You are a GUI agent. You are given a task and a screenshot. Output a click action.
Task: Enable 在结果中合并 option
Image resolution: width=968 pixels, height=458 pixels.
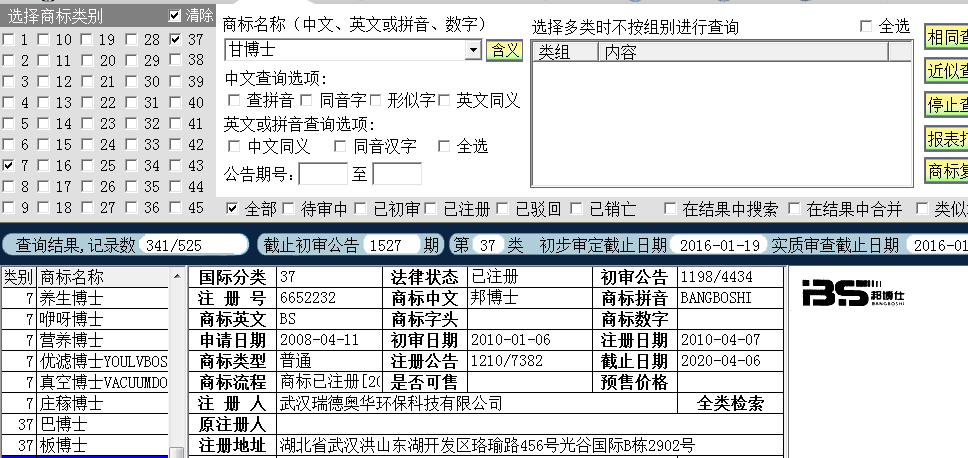pyautogui.click(x=794, y=209)
